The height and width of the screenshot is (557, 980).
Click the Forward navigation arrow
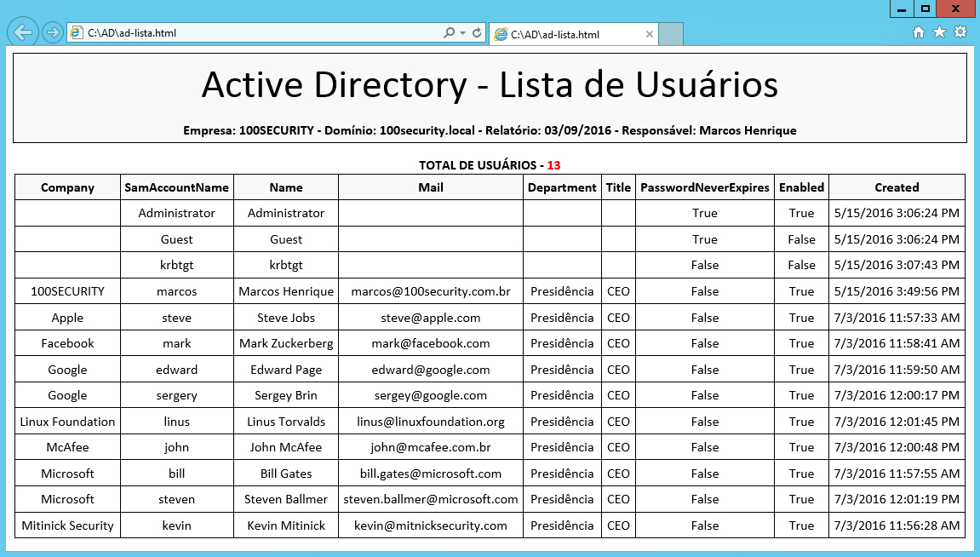pos(51,32)
